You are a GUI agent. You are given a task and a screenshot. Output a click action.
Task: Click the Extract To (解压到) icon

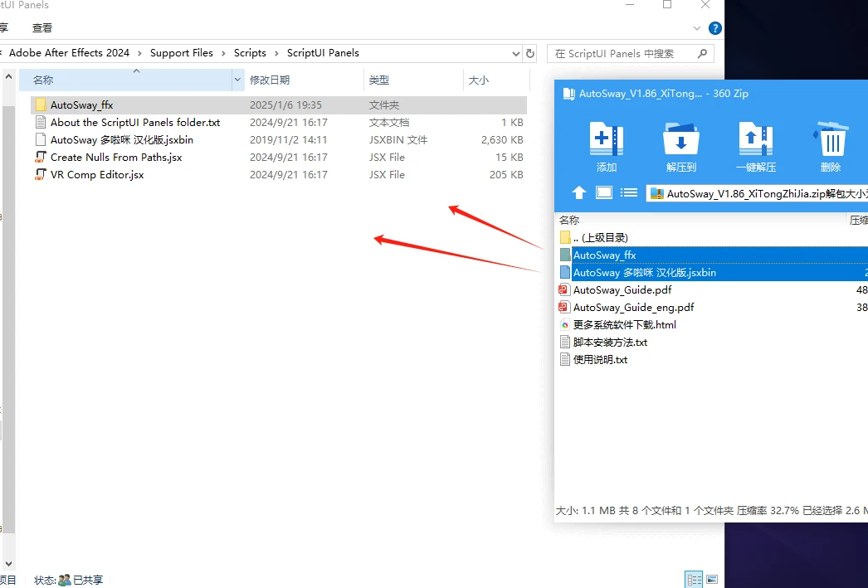[x=681, y=138]
